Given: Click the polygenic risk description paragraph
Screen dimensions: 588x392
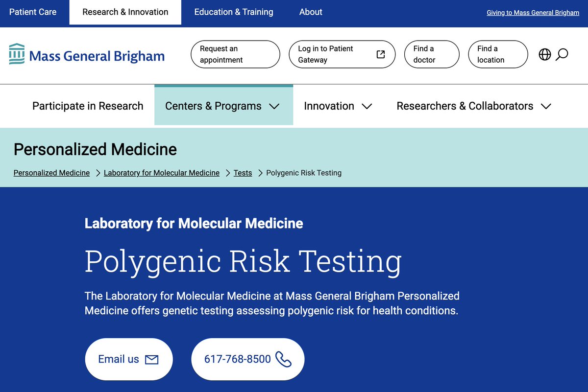Looking at the screenshot, I should point(272,303).
